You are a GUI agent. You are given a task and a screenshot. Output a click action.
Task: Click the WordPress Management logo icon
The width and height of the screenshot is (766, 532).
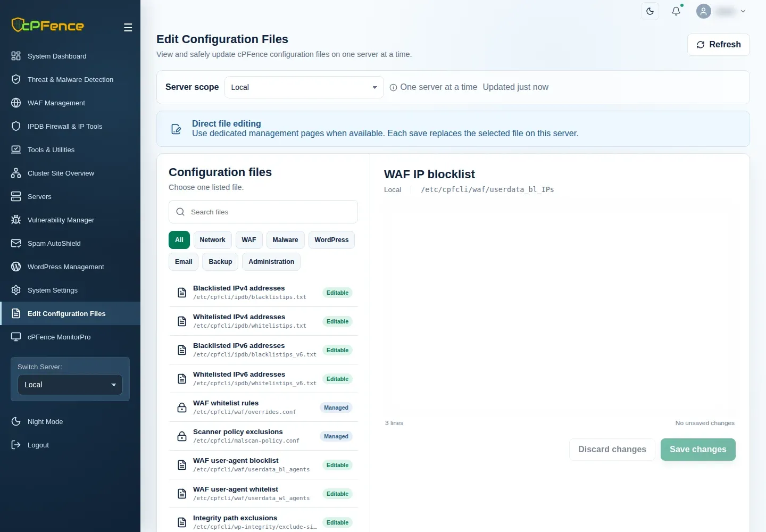(16, 267)
